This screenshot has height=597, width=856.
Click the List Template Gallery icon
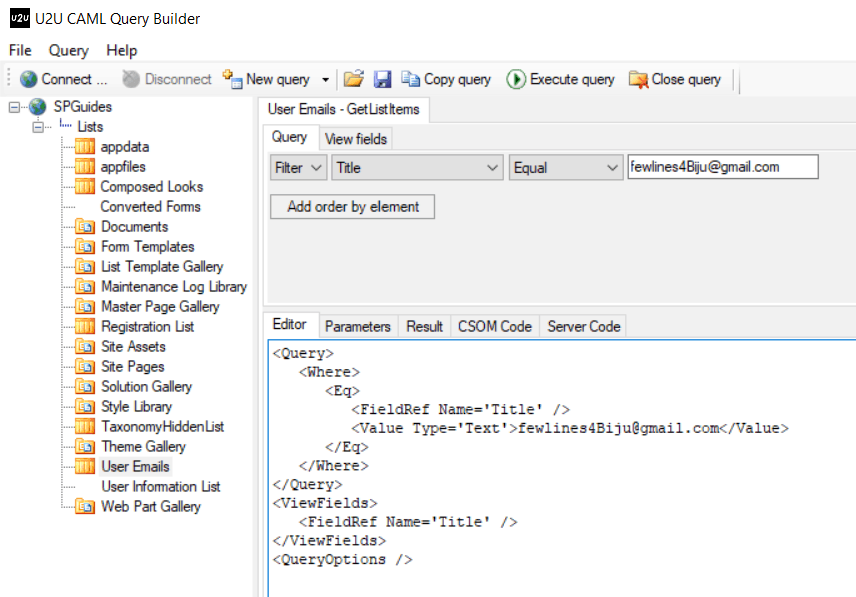[85, 266]
